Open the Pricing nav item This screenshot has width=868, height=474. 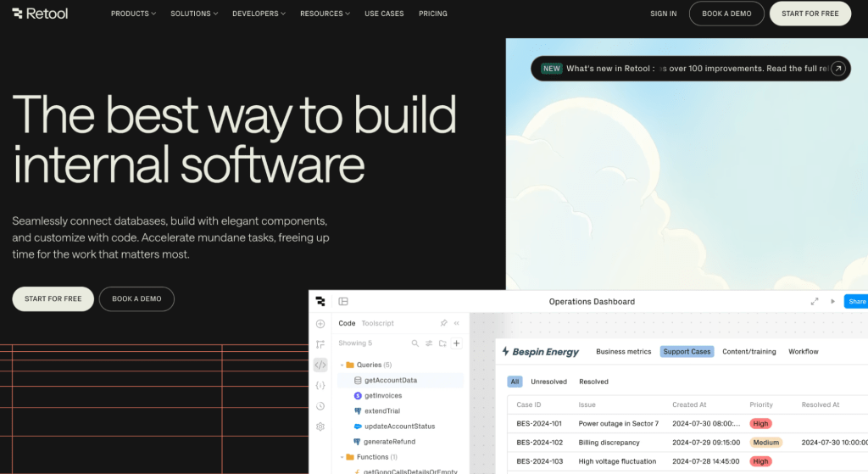433,14
